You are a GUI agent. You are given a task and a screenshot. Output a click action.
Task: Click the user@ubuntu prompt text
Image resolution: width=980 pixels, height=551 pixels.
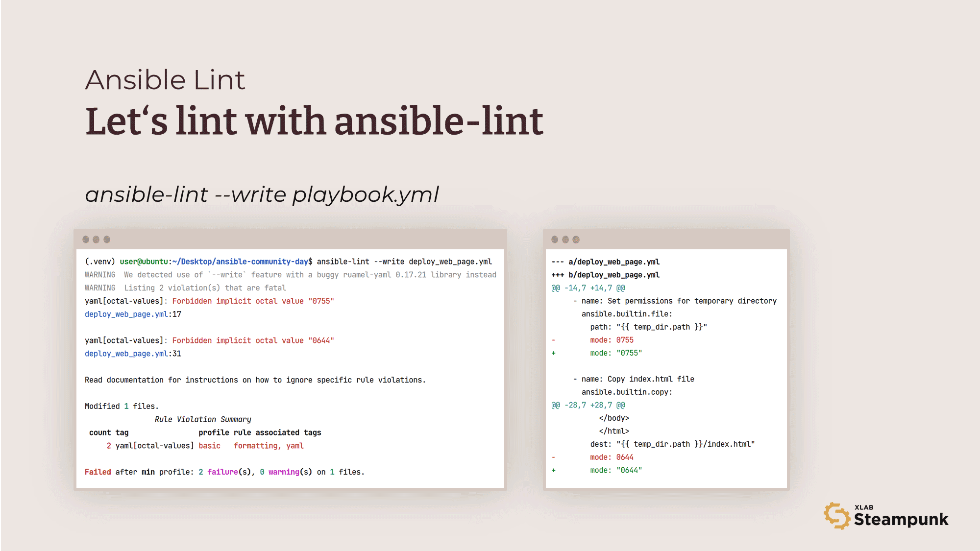point(144,262)
